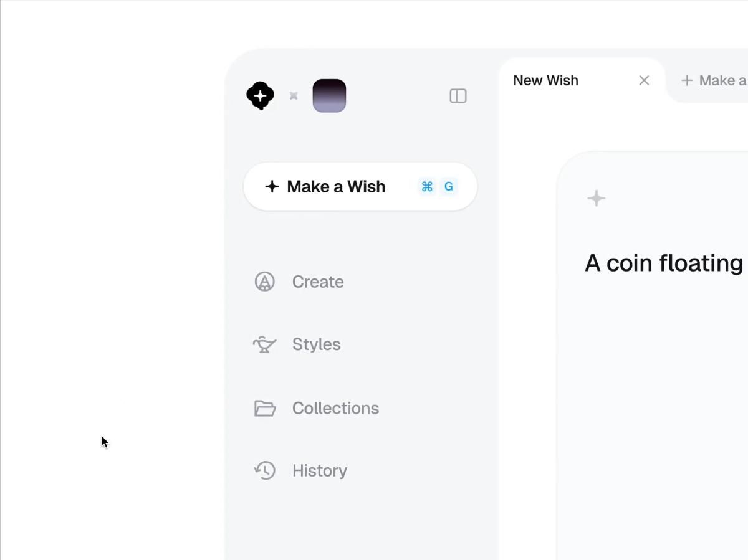Show the History label in sidebar
The image size is (748, 560).
319,470
